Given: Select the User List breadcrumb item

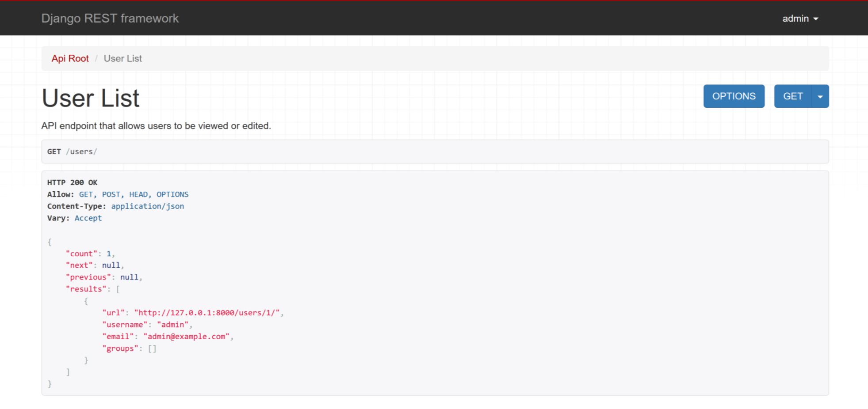Looking at the screenshot, I should click(123, 58).
